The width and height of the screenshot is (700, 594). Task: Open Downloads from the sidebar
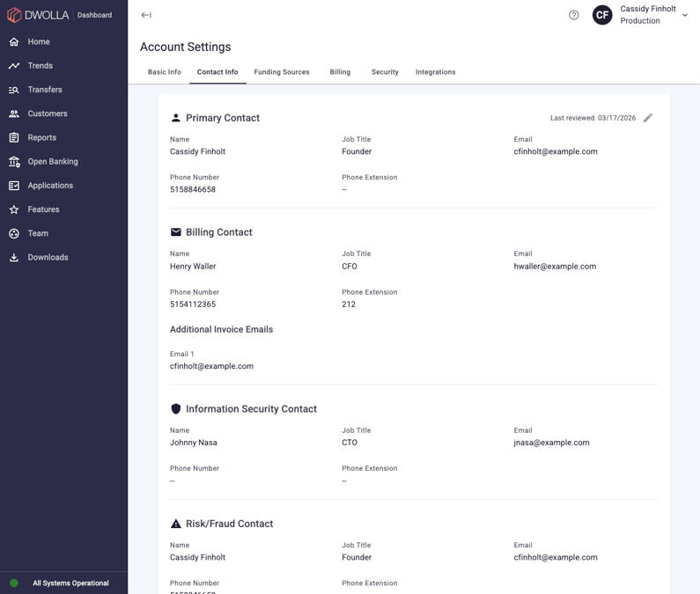coord(48,258)
